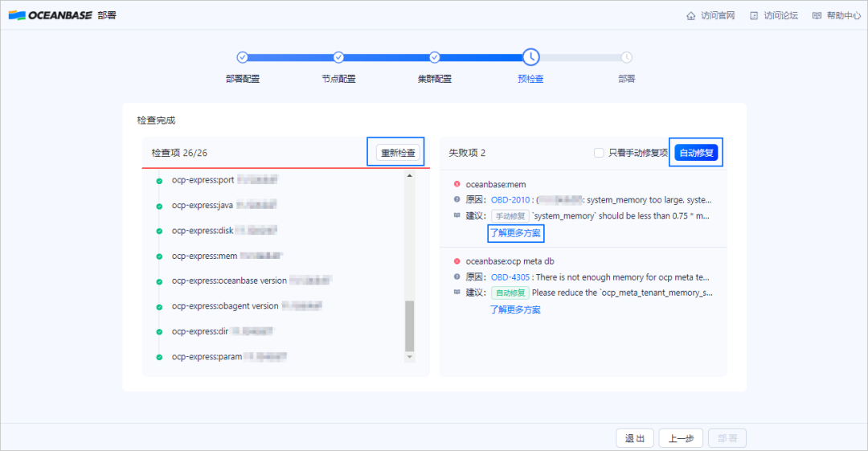Enable only manual-fix items checkbox
The image size is (868, 451).
(x=599, y=153)
